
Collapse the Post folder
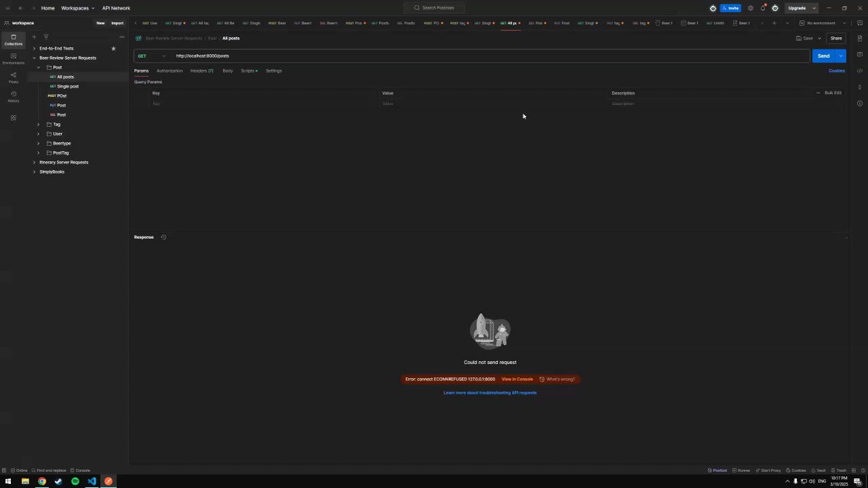coord(38,67)
